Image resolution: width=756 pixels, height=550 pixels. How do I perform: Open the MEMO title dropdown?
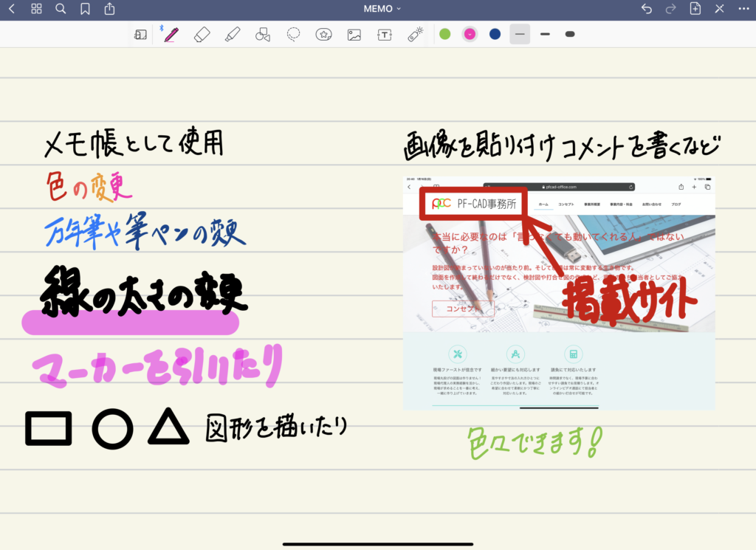[382, 9]
